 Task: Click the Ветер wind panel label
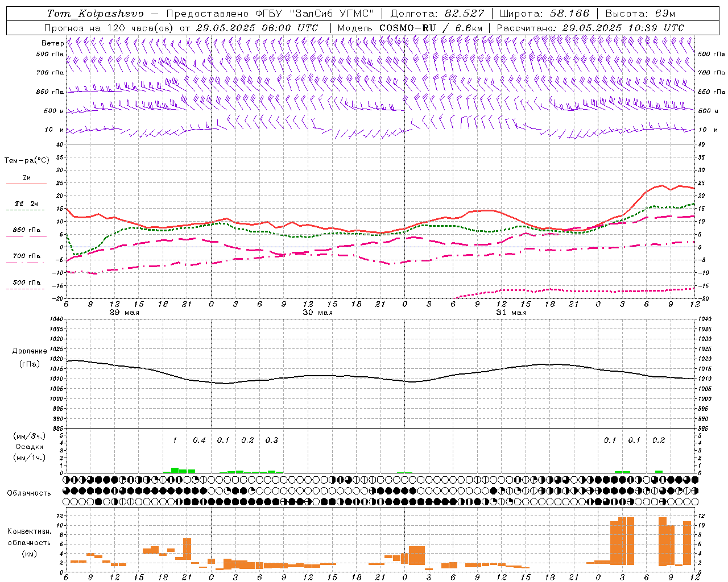[x=52, y=43]
